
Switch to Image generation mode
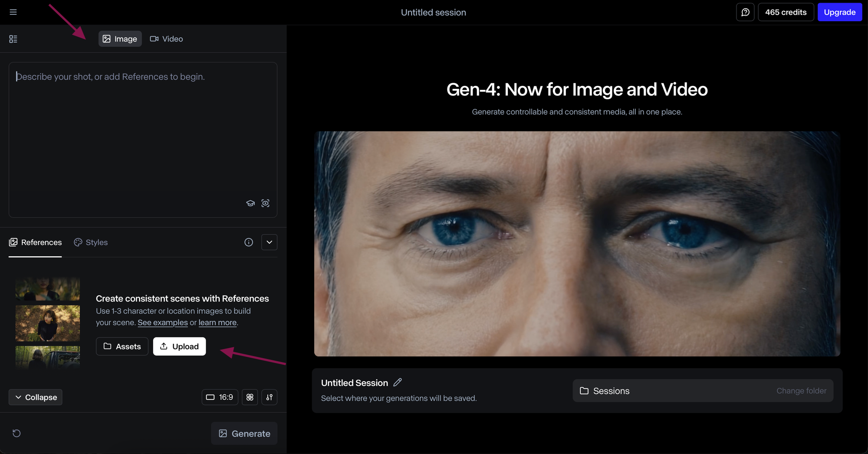120,39
